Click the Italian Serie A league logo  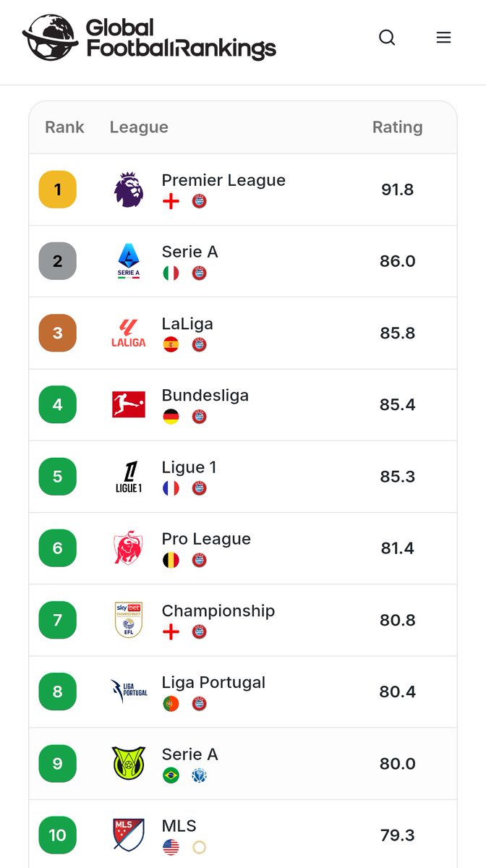(129, 261)
